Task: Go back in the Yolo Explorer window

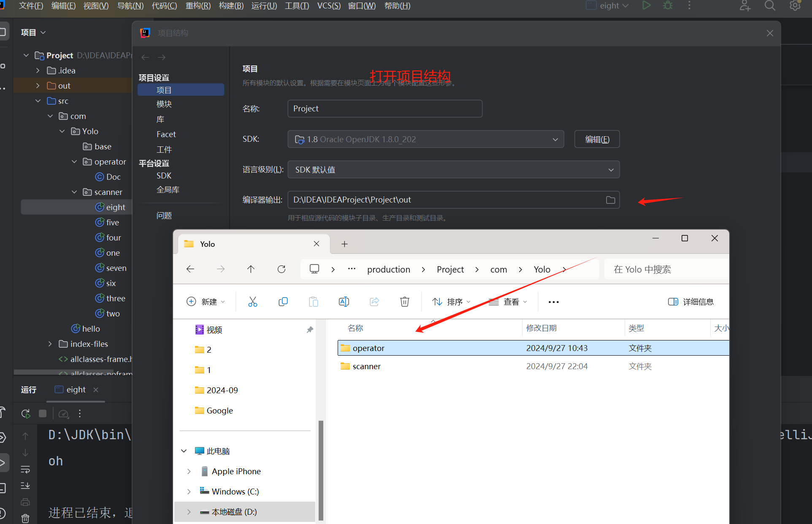Action: pos(190,269)
